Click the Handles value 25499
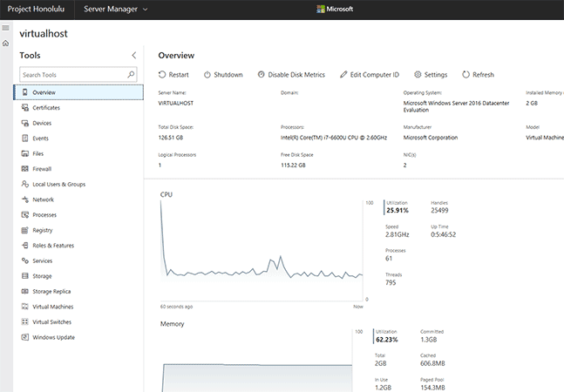564x392 pixels. click(439, 211)
